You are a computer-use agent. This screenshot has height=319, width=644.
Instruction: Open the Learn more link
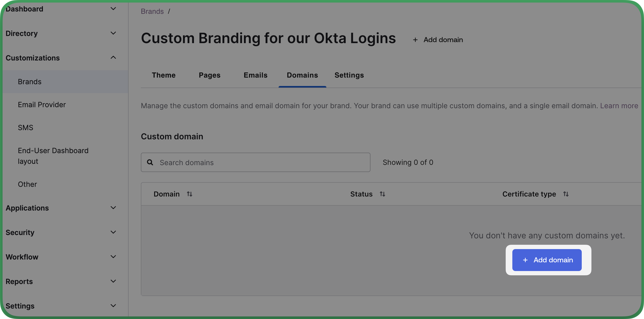(619, 106)
